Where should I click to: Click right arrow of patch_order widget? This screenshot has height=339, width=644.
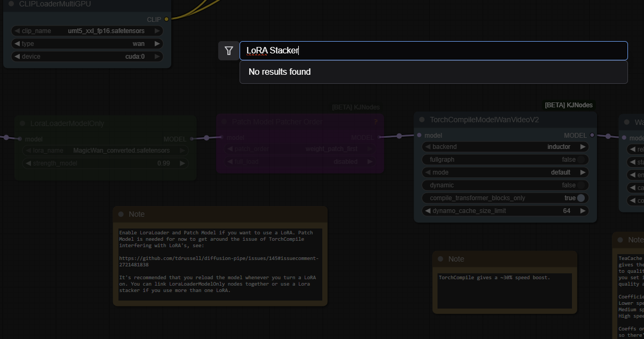coord(370,149)
